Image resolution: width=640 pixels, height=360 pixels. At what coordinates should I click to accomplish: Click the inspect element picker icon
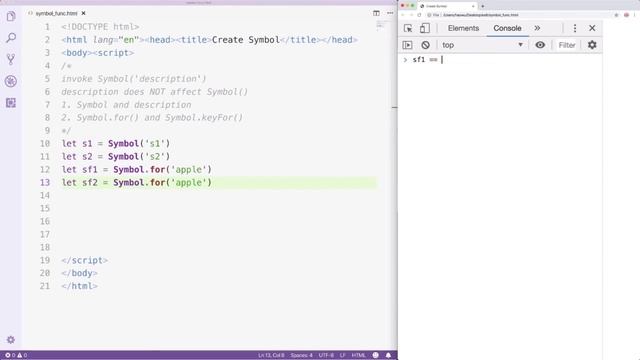[x=408, y=28]
